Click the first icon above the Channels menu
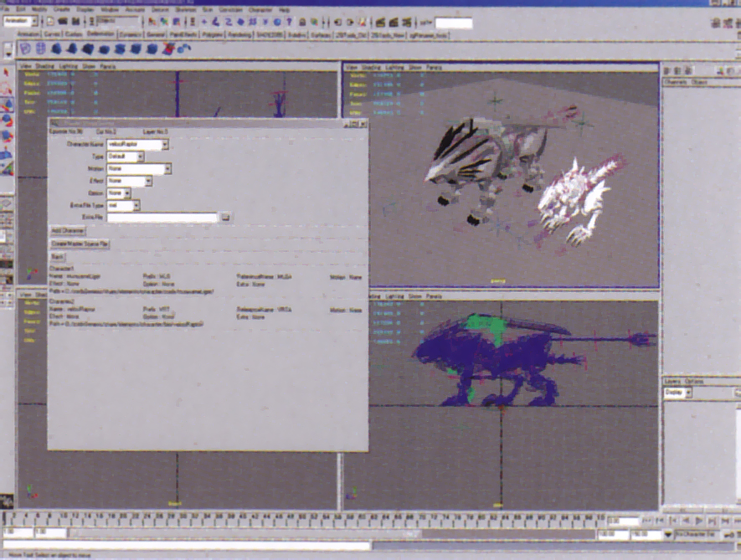The width and height of the screenshot is (741, 560). pos(667,71)
